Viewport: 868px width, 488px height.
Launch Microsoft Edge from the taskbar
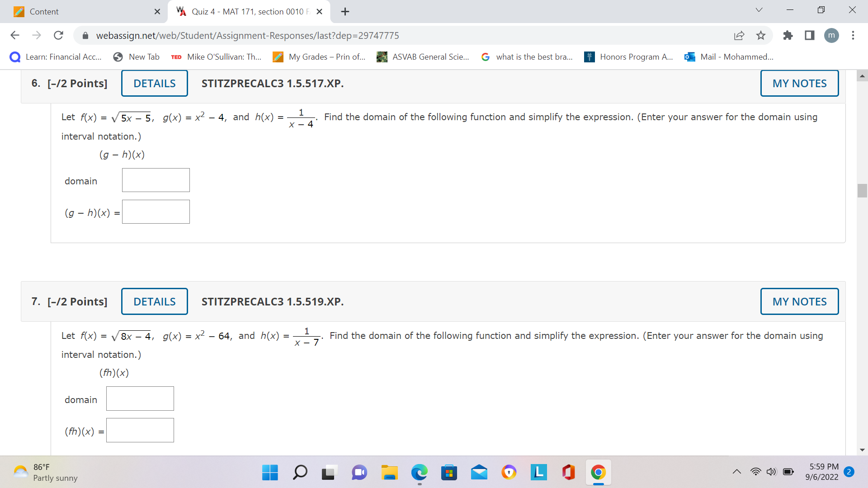click(420, 472)
